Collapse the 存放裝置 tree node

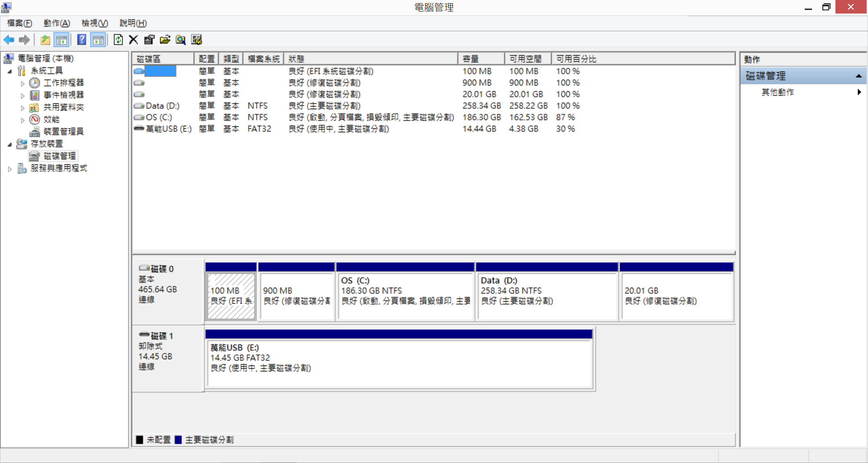(x=9, y=144)
